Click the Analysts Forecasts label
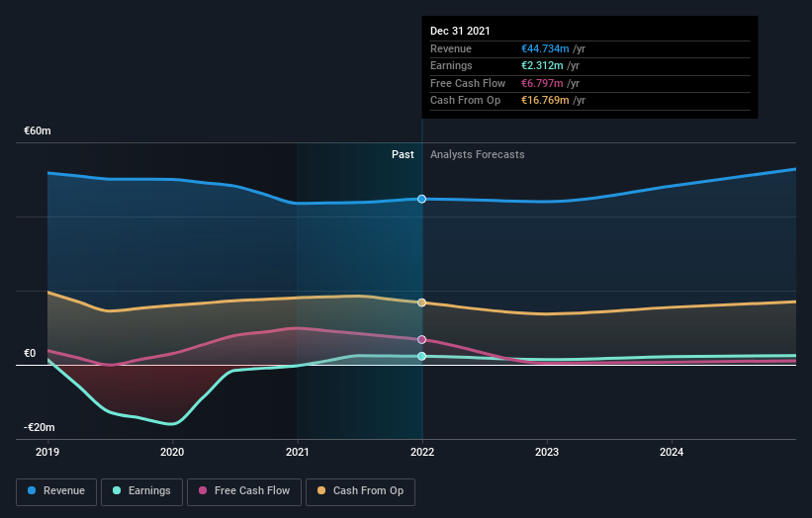 click(x=478, y=155)
